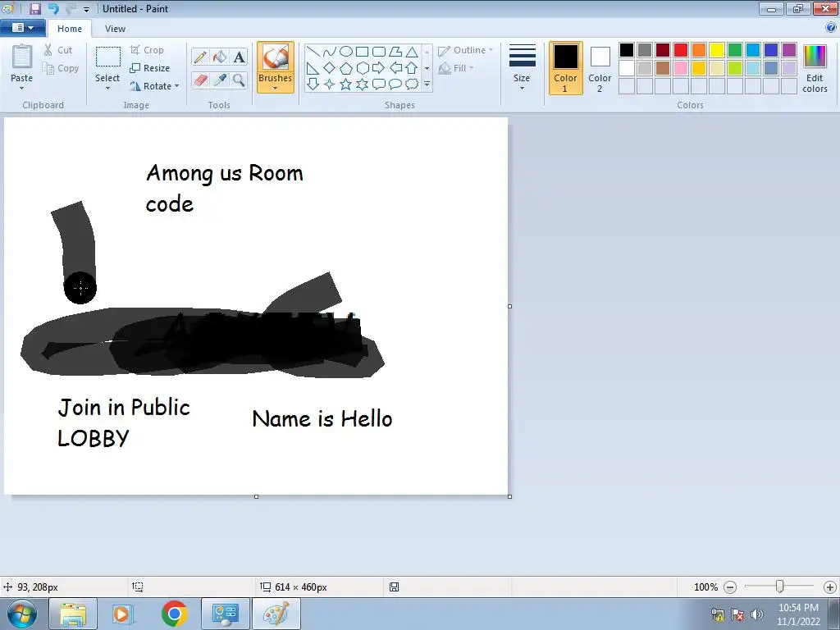Open the Windows Start menu
This screenshot has width=840, height=630.
coord(21,614)
